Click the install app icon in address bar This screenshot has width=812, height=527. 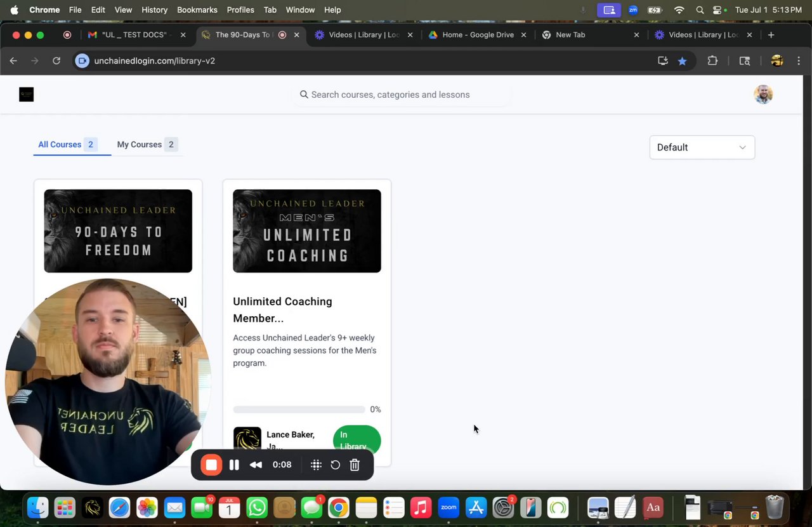tap(663, 61)
